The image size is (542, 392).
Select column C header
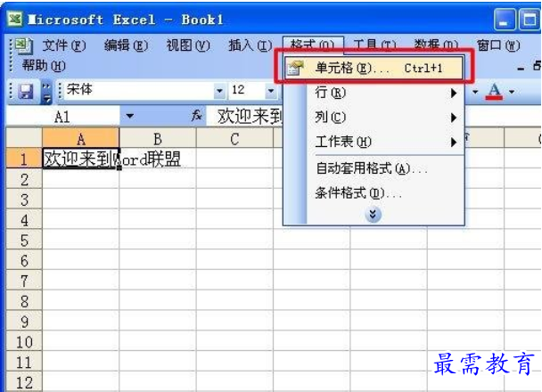234,138
